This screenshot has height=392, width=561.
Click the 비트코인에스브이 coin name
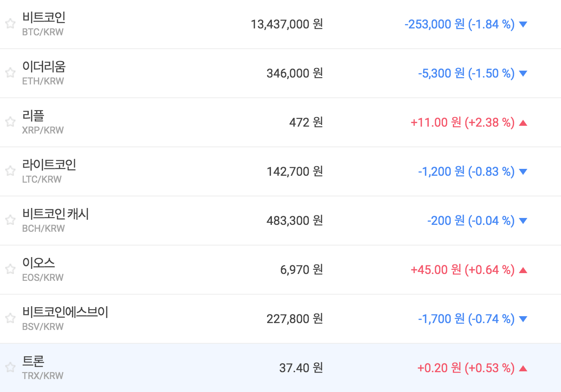[65, 312]
